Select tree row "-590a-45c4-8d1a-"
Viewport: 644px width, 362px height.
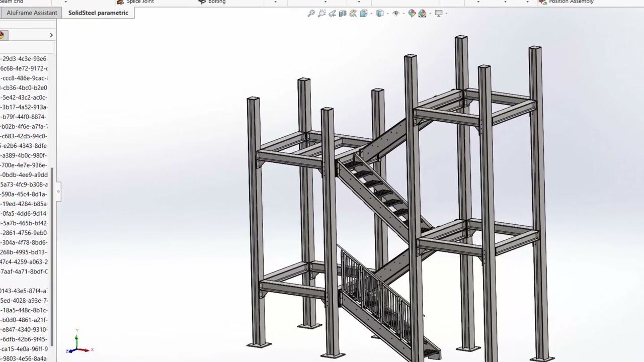click(24, 194)
